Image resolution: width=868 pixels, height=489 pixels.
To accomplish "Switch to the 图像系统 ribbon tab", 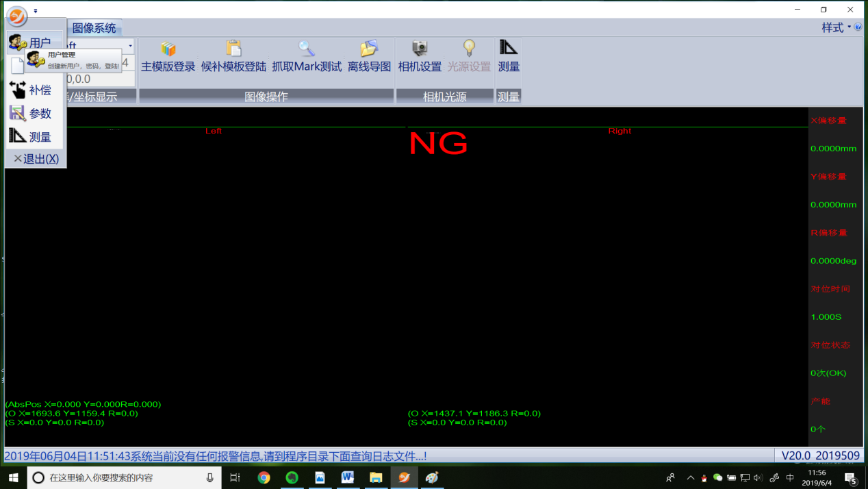I will pos(94,28).
